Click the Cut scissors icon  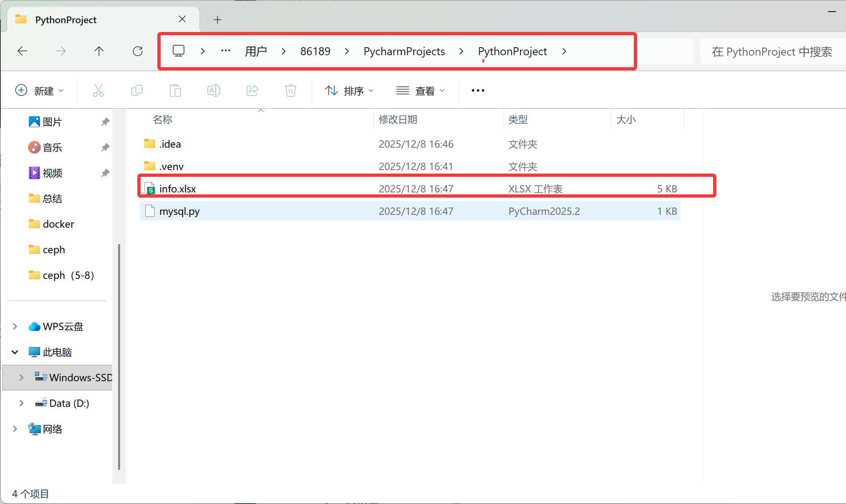pos(98,91)
